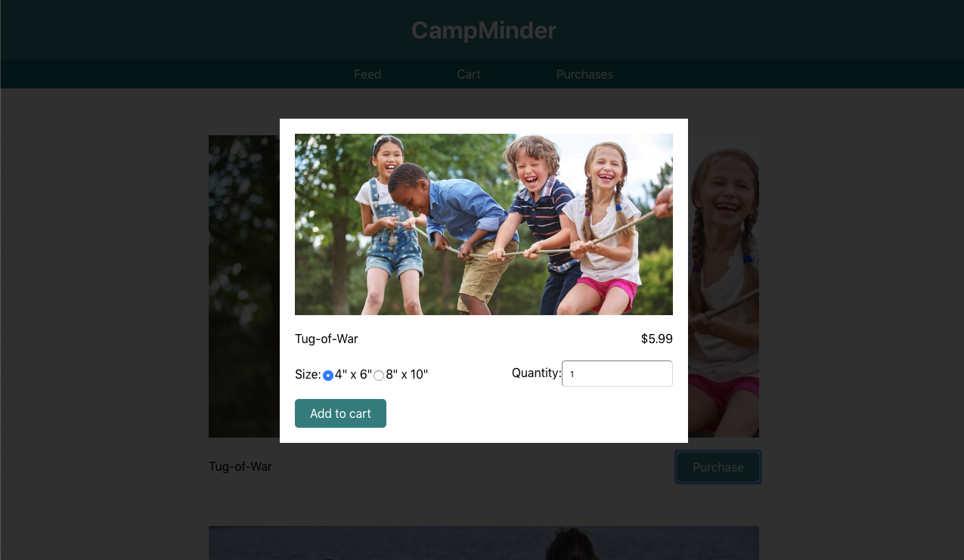Click the 4" x 6" size label text

pos(354,374)
